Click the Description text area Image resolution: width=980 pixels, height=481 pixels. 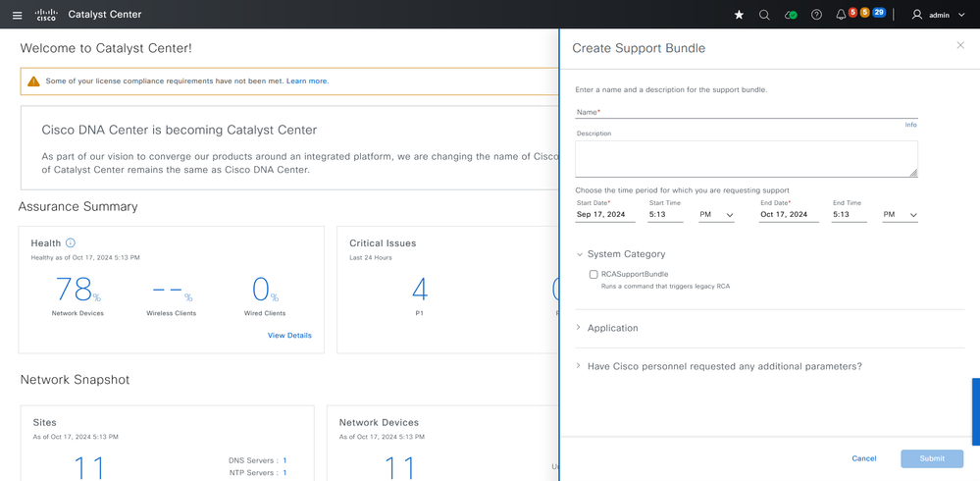click(x=747, y=159)
